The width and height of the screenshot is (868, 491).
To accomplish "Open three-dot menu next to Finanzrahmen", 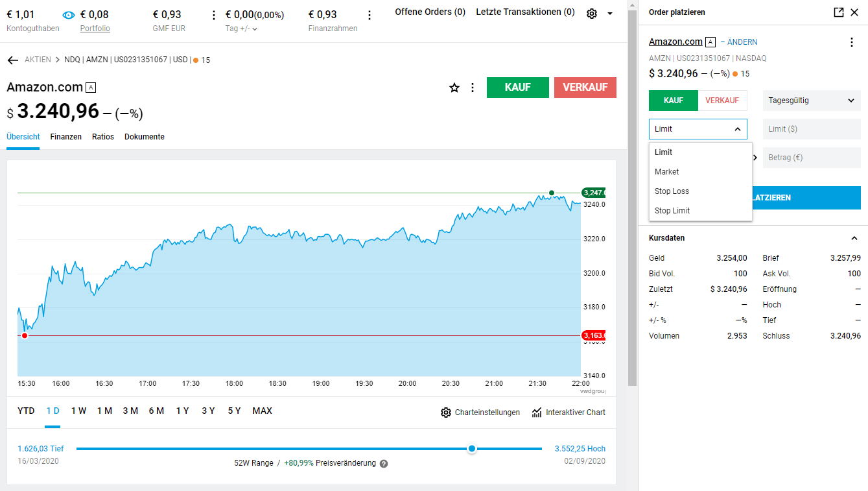I will pos(369,15).
